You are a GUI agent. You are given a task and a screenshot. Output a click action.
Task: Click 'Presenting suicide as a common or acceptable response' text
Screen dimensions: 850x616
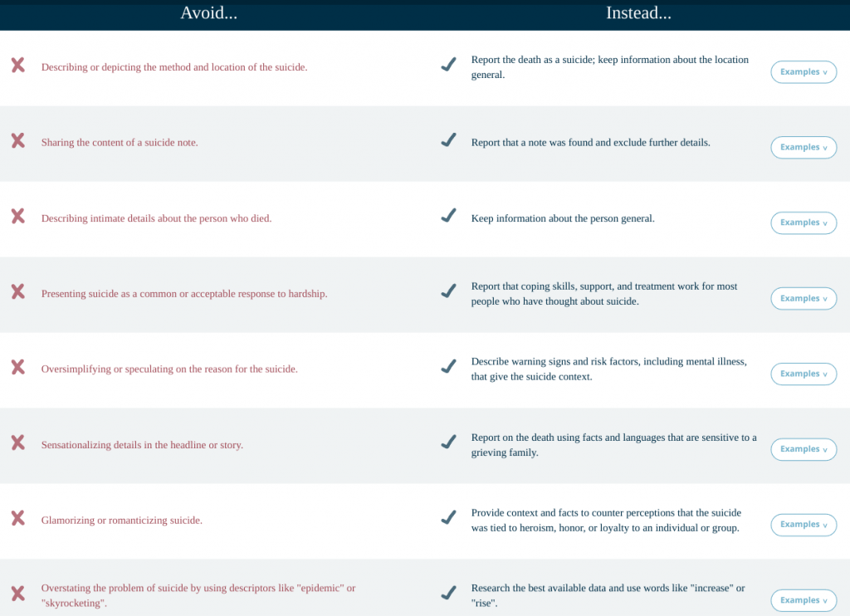(x=184, y=294)
